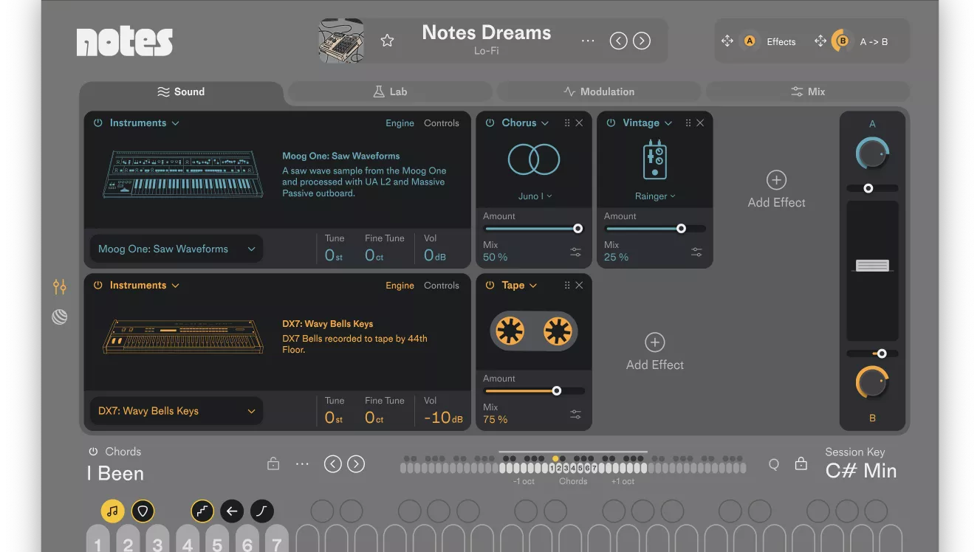Viewport: 980px width, 552px height.
Task: Click the chords lock icon
Action: click(273, 464)
